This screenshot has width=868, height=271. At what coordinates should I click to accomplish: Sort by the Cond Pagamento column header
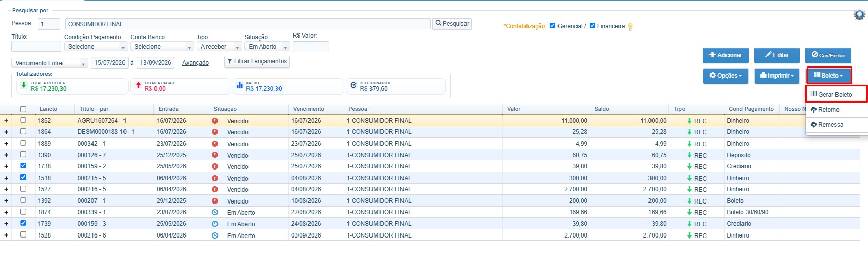click(x=751, y=109)
